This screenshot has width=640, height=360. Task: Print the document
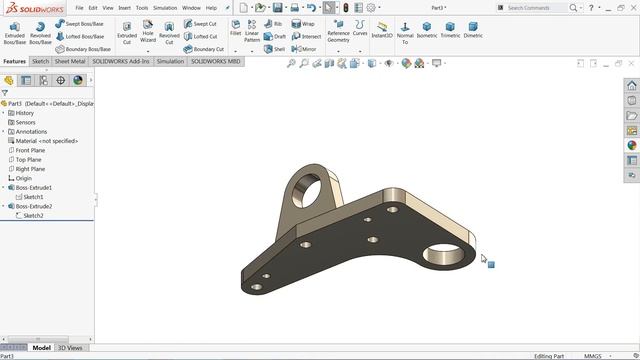295,8
